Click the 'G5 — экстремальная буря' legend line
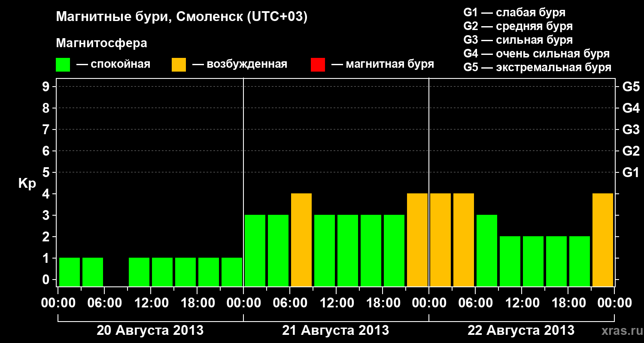The width and height of the screenshot is (644, 343). (x=538, y=67)
